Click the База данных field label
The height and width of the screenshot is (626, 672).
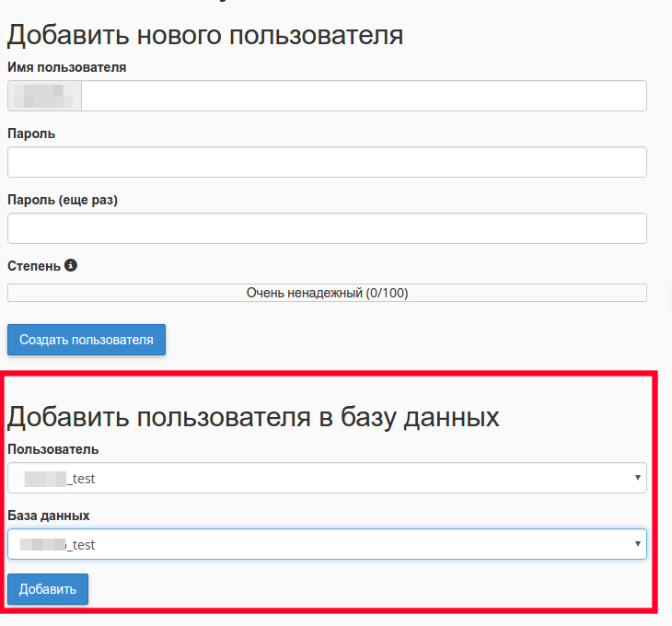[x=48, y=516]
